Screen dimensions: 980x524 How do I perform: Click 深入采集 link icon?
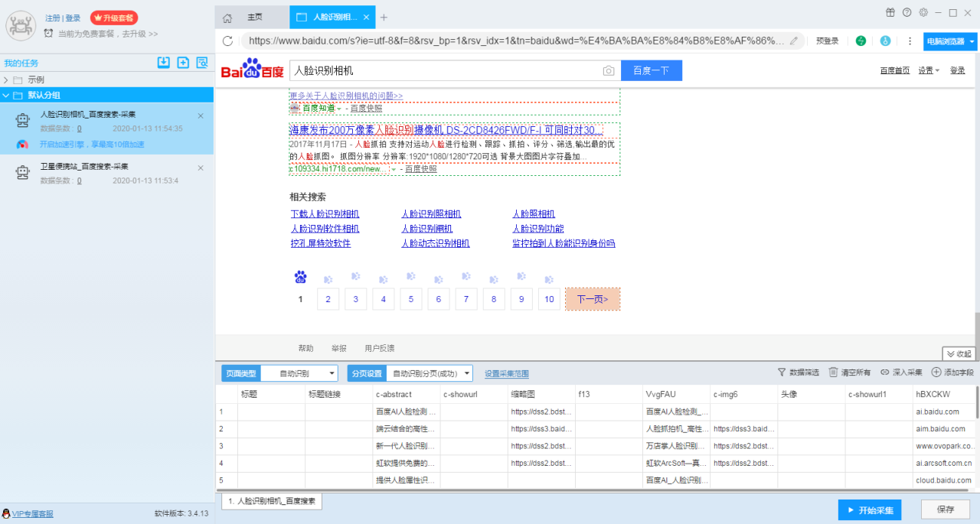tap(885, 373)
